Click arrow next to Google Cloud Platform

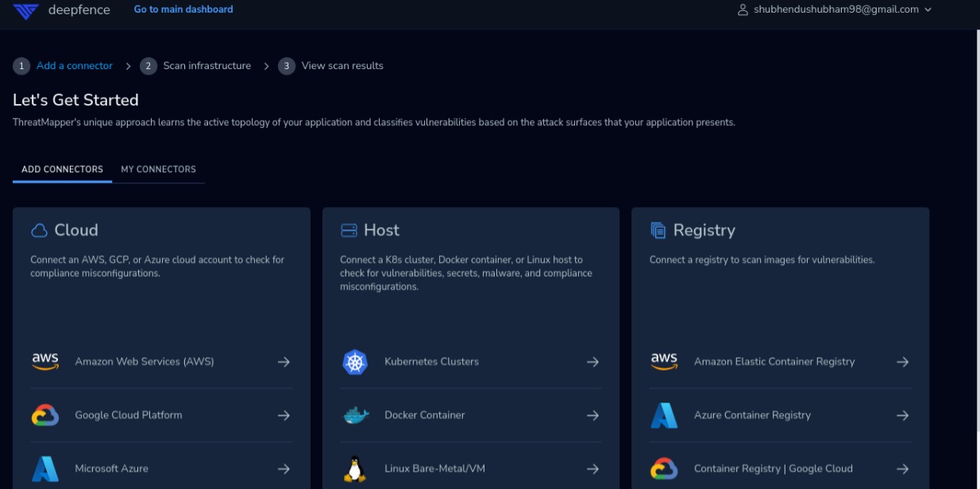point(284,415)
